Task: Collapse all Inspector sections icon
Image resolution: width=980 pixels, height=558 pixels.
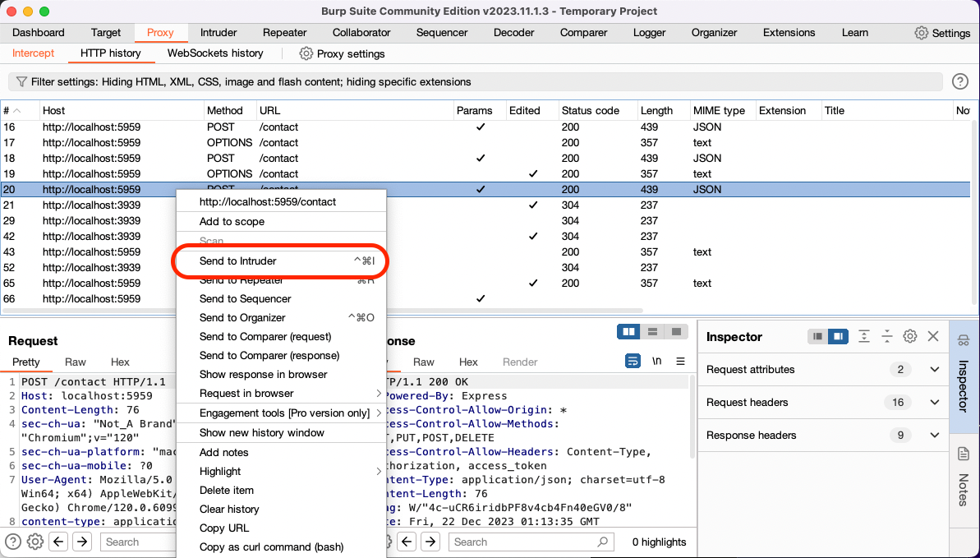Action: pyautogui.click(x=887, y=337)
